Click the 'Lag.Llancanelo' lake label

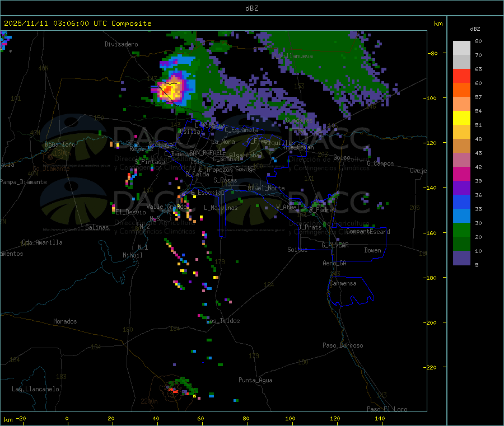click(x=35, y=389)
